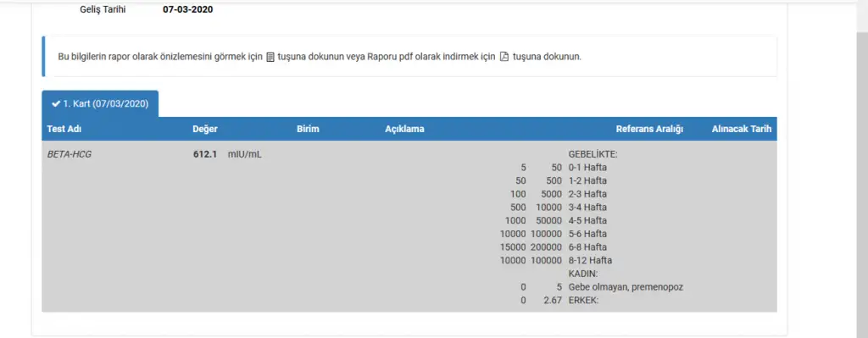Screen dimensions: 868x338
Task: Click the Geliş Tarihi label
Action: pos(103,9)
